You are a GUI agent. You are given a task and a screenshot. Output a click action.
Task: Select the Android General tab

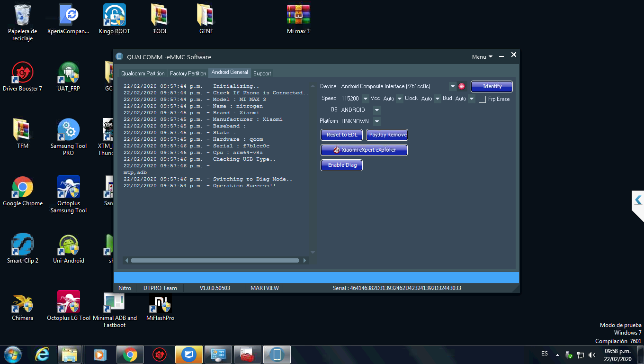[x=230, y=72]
